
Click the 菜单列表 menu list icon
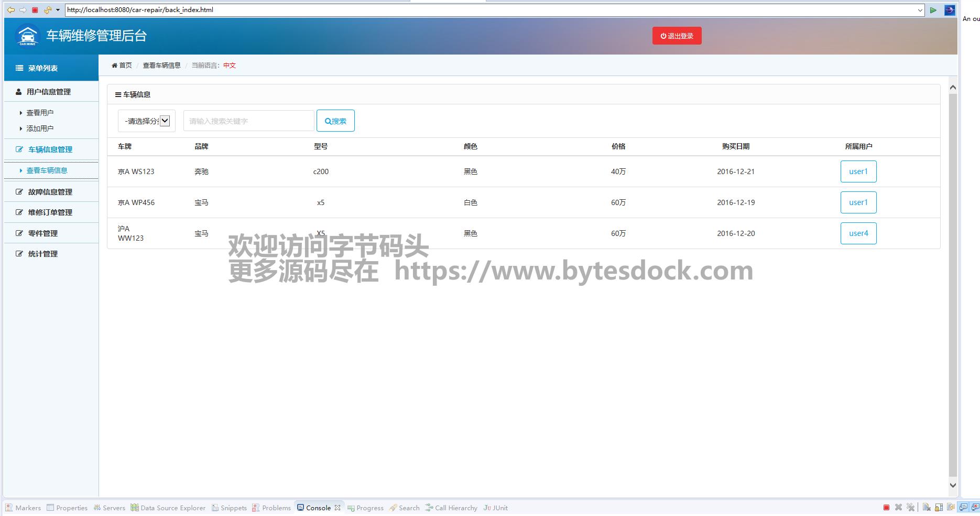pyautogui.click(x=19, y=68)
